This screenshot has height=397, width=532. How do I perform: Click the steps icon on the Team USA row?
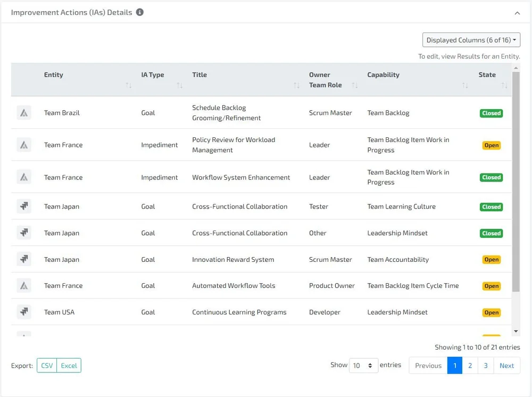23,312
